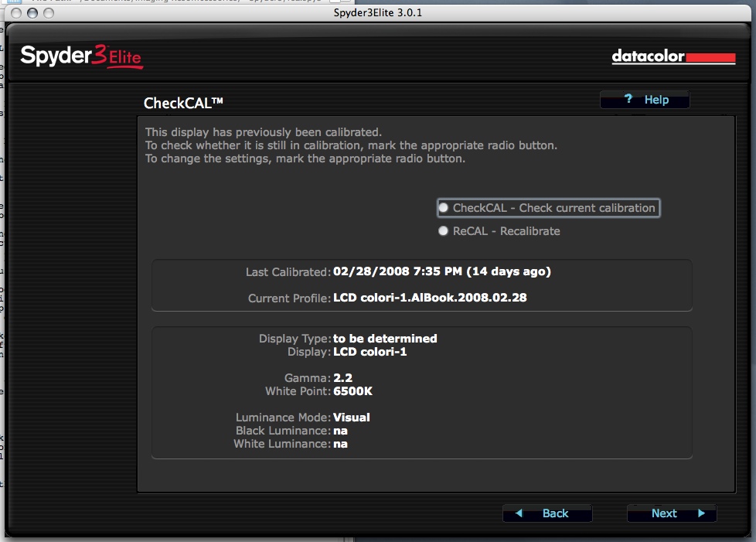
Task: Close the Spyder3Elite window
Action: point(17,13)
